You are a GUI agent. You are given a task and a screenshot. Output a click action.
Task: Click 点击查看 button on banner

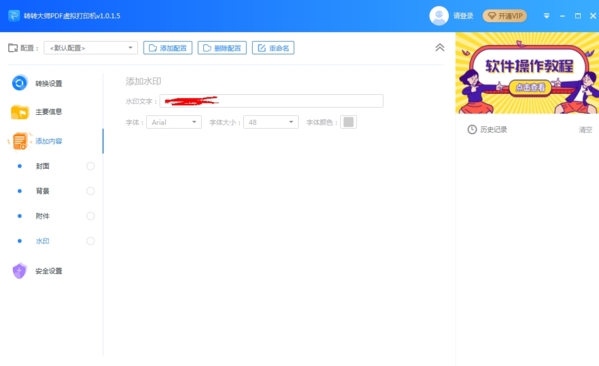coord(530,87)
